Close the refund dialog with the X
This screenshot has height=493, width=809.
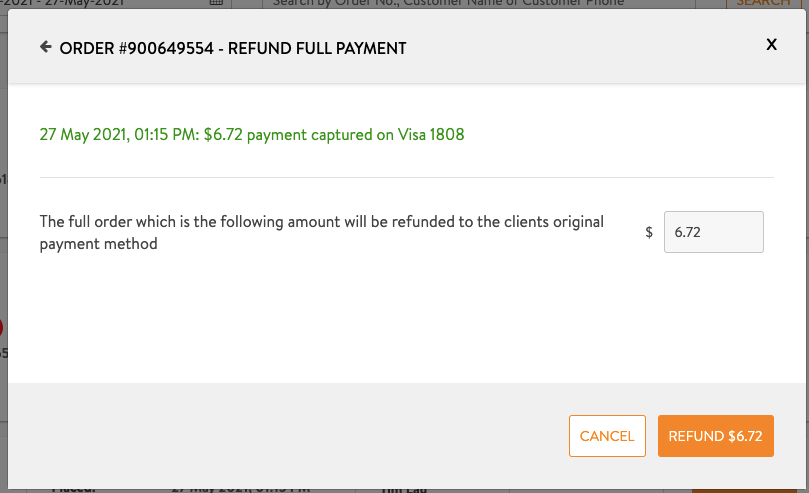pyautogui.click(x=771, y=45)
